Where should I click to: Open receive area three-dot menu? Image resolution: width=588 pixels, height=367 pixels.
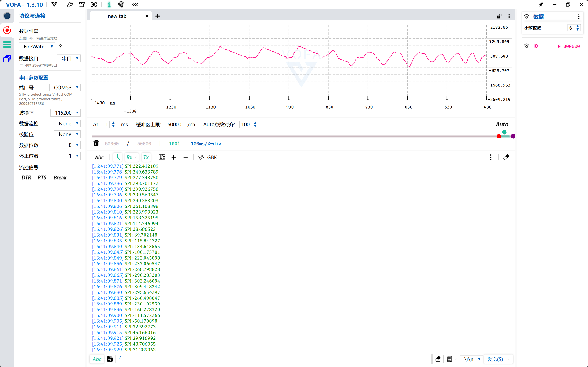(491, 157)
